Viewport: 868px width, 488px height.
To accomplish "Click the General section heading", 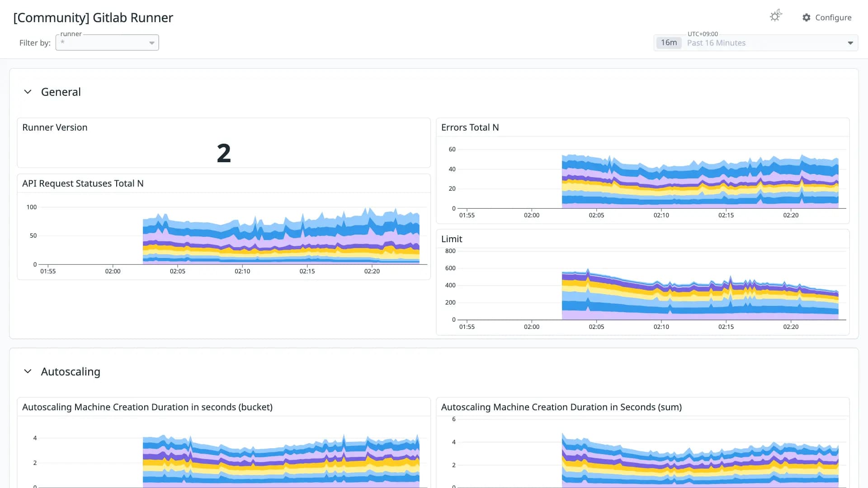I will point(61,92).
